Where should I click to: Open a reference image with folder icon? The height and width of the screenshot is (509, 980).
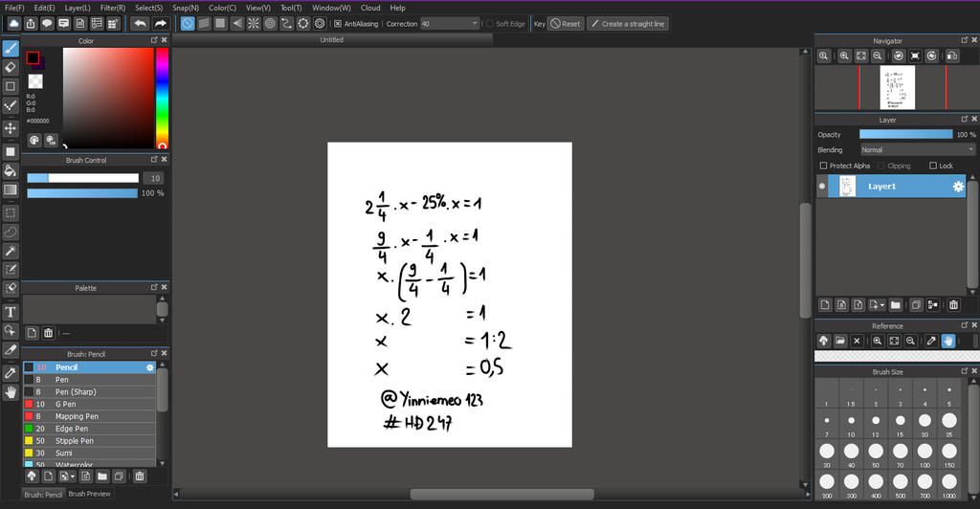(x=840, y=341)
